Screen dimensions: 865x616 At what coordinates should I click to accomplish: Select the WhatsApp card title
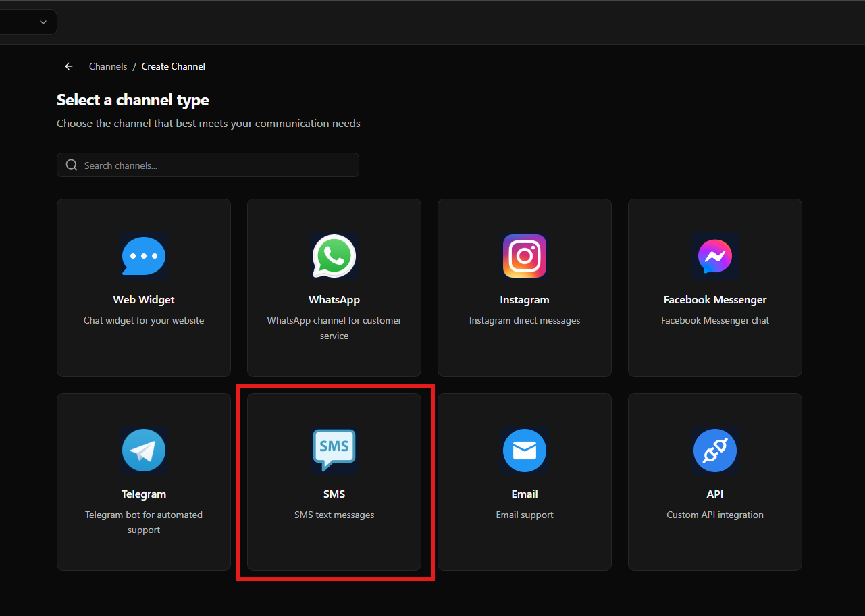point(334,300)
